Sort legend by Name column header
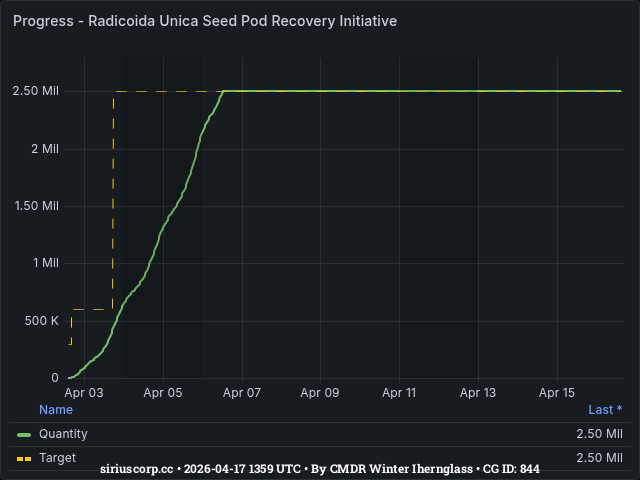 point(56,410)
